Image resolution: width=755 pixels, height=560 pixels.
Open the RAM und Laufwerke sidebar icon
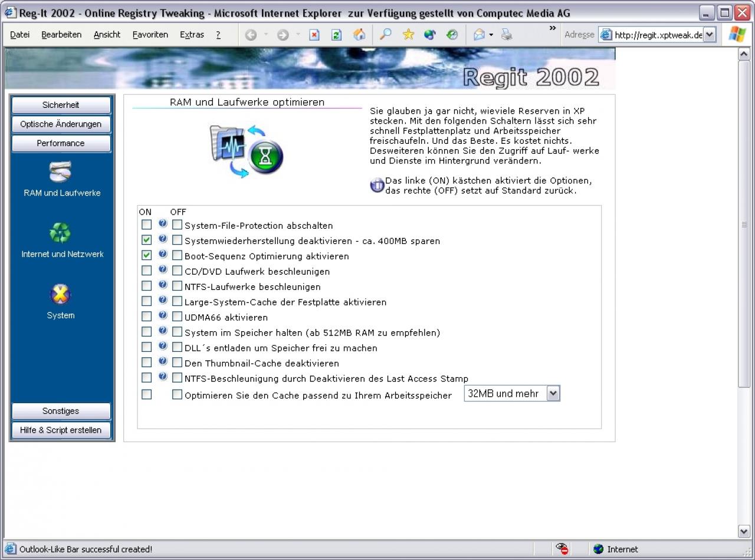coord(60,172)
